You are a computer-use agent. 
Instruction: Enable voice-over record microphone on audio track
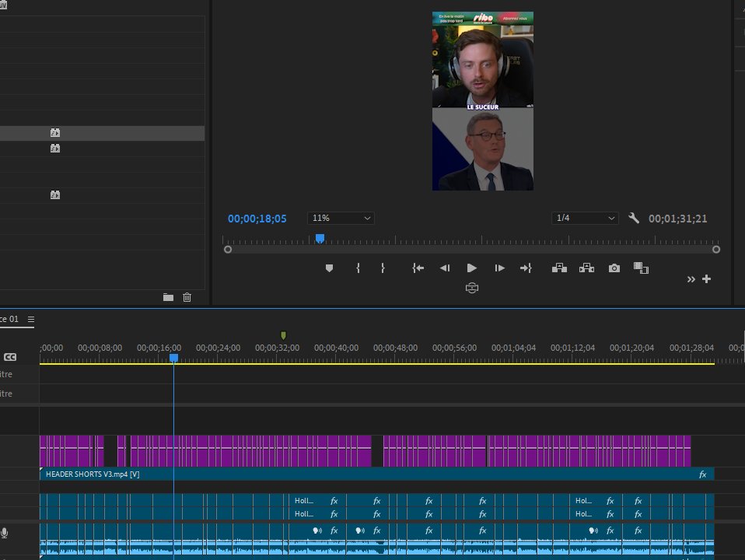(x=4, y=533)
